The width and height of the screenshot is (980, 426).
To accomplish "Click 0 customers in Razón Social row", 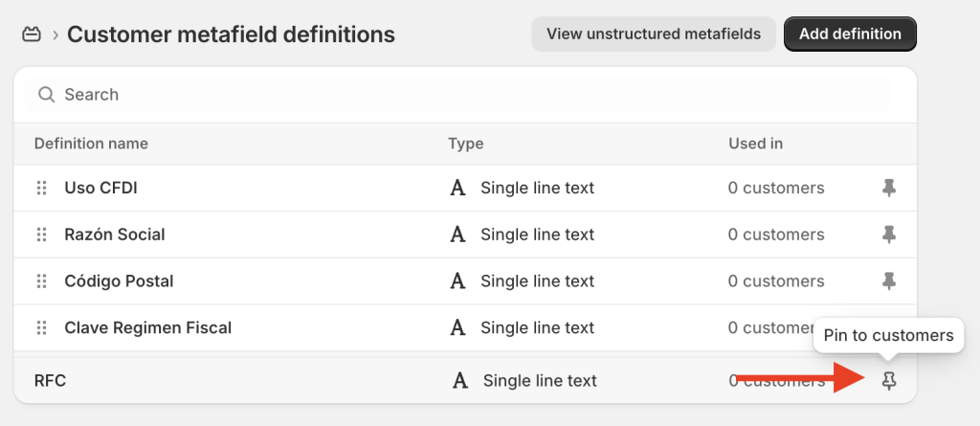I will tap(776, 235).
